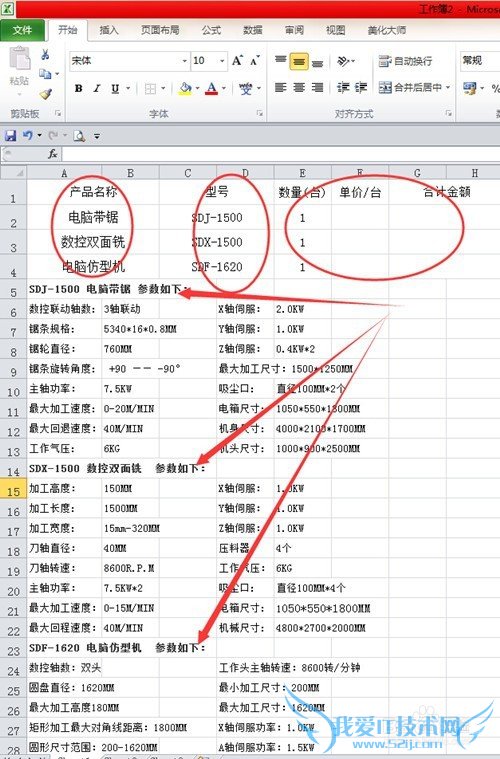
Task: Switch to the 美化大师 tab
Action: coord(387,30)
